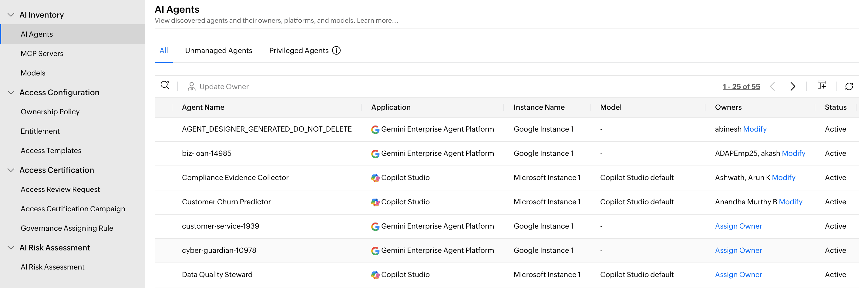
Task: Collapse the Access Configuration section
Action: pos(11,92)
